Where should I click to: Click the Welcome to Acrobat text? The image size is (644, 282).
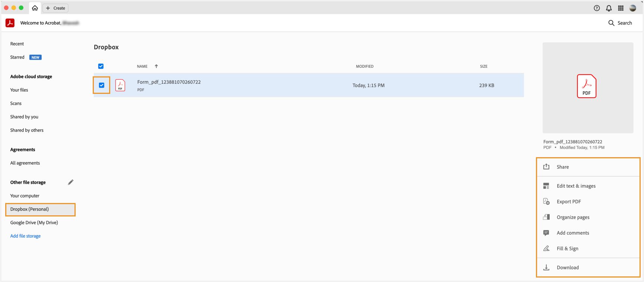coord(41,23)
